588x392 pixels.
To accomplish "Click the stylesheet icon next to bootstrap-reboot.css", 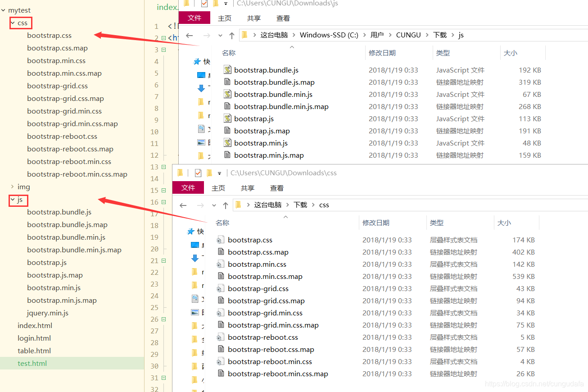I will pyautogui.click(x=221, y=337).
